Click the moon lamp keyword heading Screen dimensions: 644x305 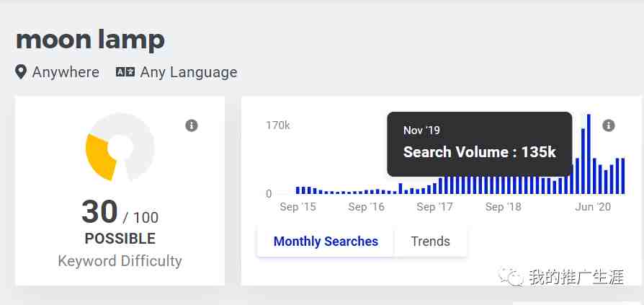tap(90, 39)
